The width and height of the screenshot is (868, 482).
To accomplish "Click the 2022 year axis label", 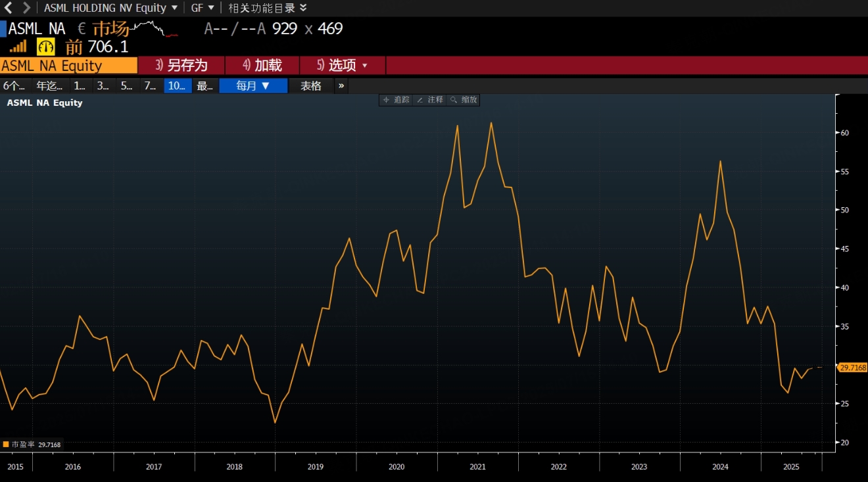I will (x=558, y=466).
